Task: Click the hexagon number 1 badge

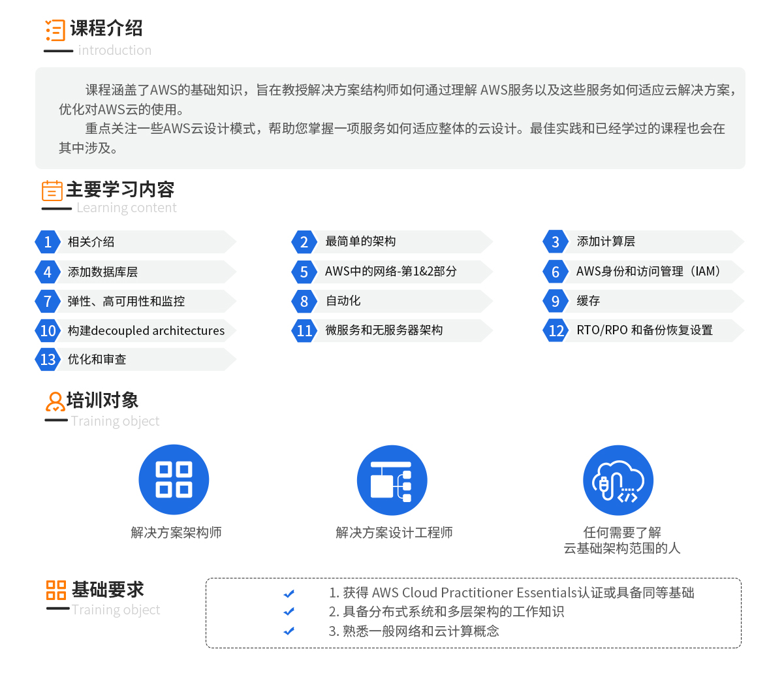Action: [48, 242]
